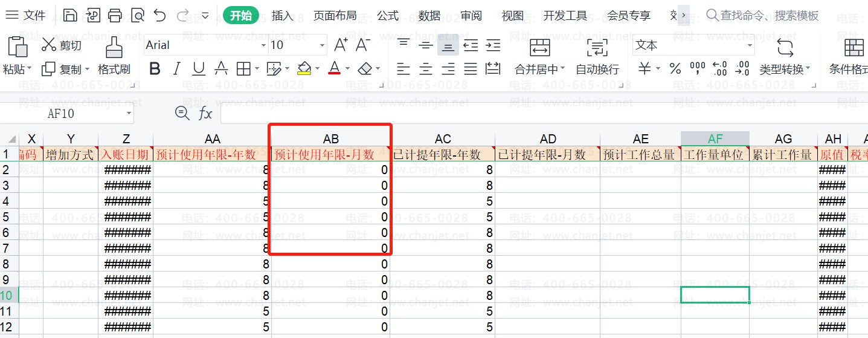Click the clear formatting eraser icon
This screenshot has width=868, height=338.
(365, 69)
